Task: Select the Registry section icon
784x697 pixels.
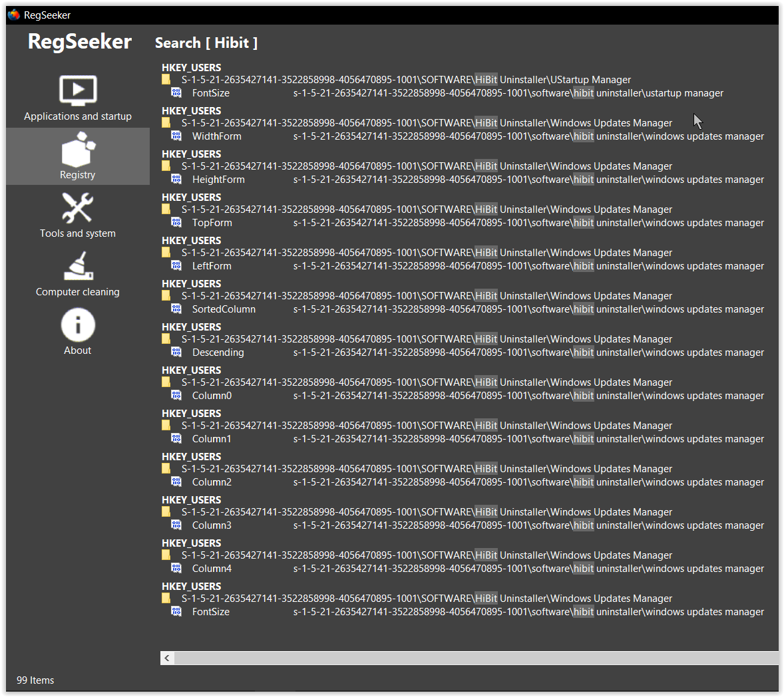Action: (78, 149)
